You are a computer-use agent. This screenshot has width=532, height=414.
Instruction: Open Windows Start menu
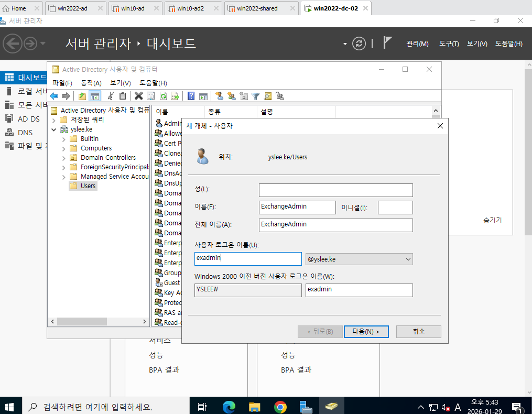pyautogui.click(x=9, y=406)
